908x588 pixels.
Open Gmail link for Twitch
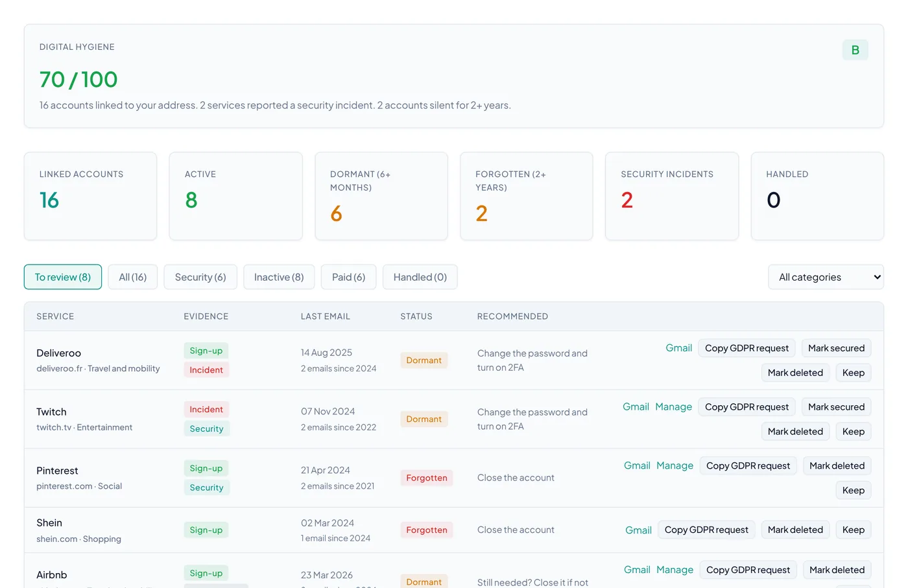[x=636, y=407]
